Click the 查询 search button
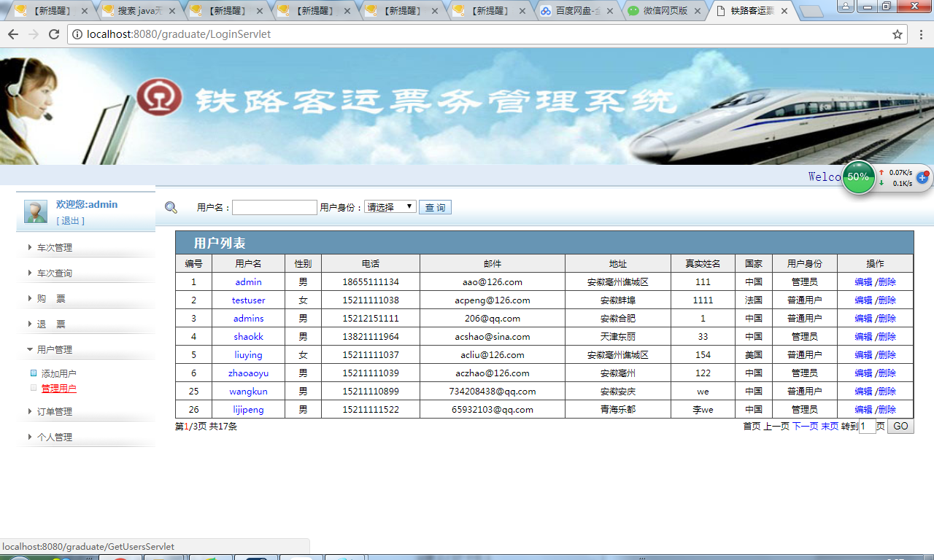 click(435, 206)
